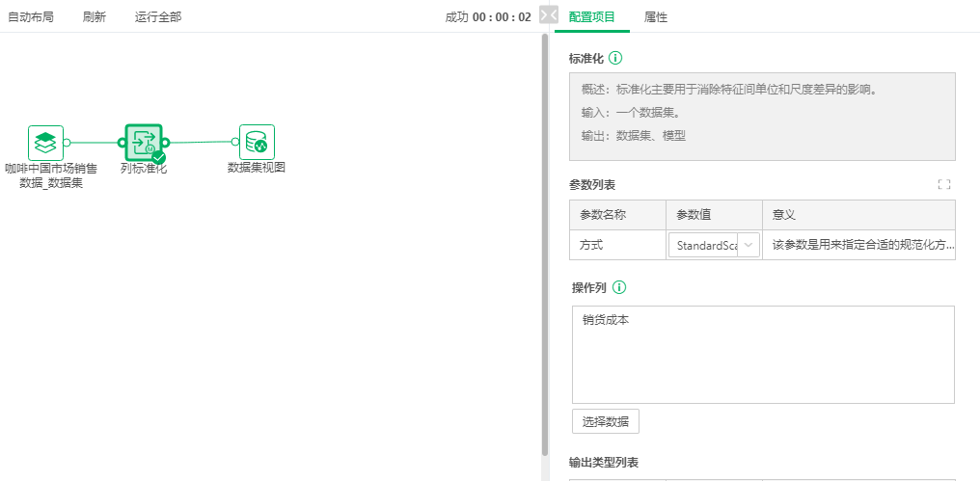Click input port of the 数据集视图 node
The width and height of the screenshot is (980, 481).
coord(235,143)
